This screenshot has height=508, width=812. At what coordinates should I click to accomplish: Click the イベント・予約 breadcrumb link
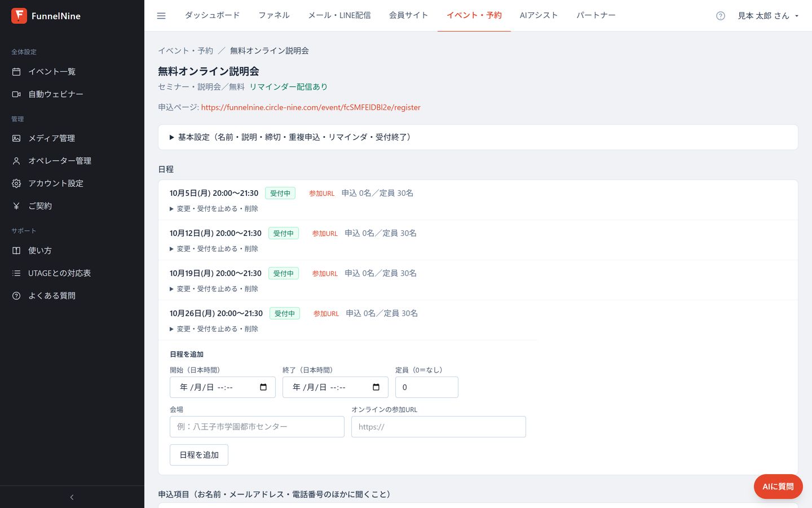coord(186,51)
